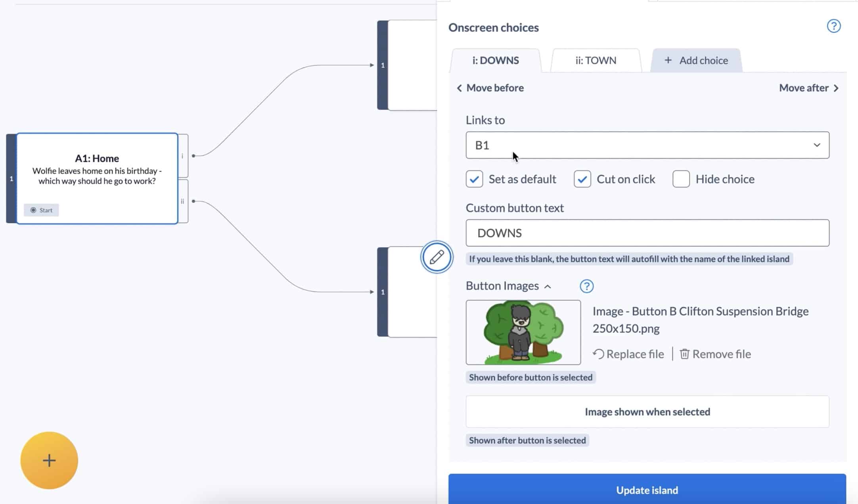Click the plus button to add node
Image resolution: width=858 pixels, height=504 pixels.
(49, 460)
